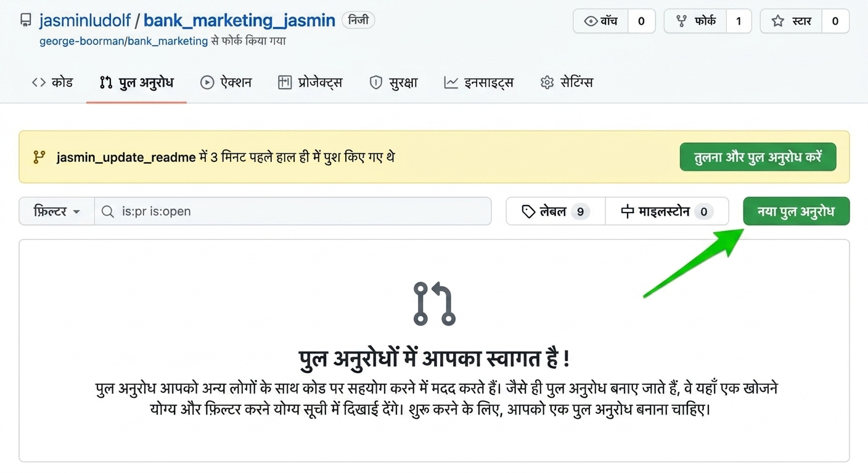This screenshot has height=473, width=868.
Task: Open the इनसाइट्स tab
Action: [x=479, y=83]
